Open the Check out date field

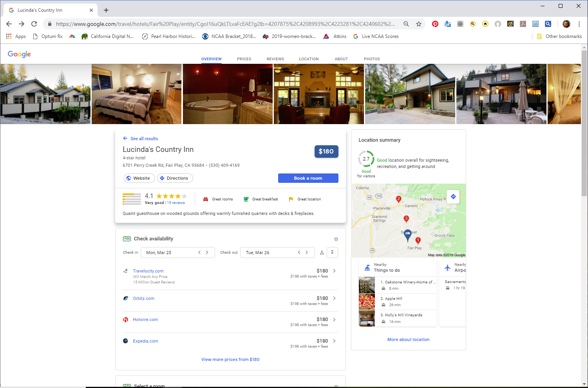277,253
